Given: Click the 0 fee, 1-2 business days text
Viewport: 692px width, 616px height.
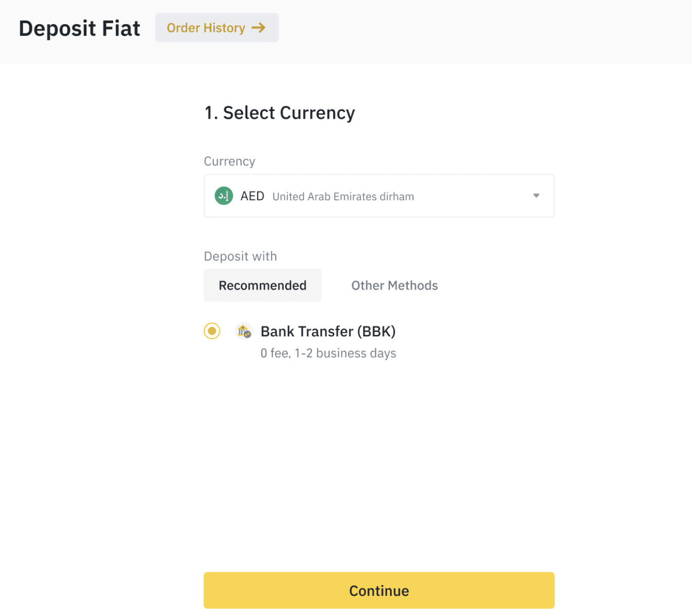Looking at the screenshot, I should (328, 353).
